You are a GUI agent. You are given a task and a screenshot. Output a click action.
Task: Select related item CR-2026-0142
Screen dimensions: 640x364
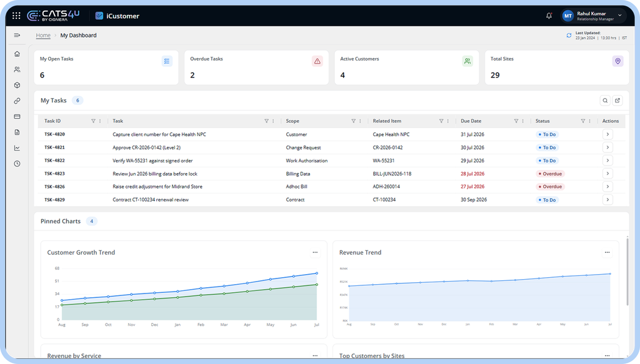click(387, 147)
